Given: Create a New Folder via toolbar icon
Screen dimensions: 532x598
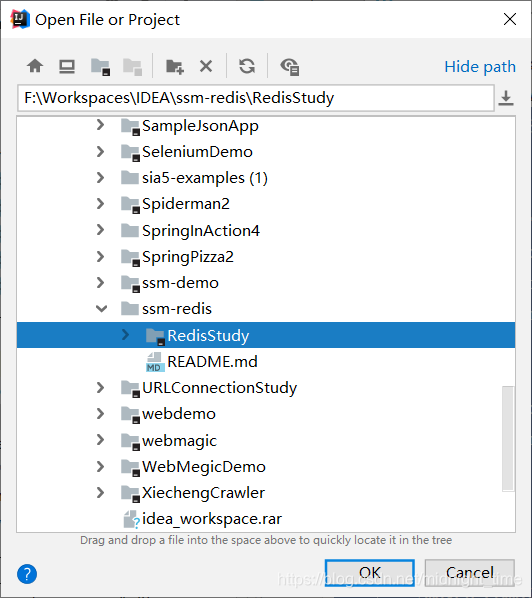Looking at the screenshot, I should coord(175,67).
